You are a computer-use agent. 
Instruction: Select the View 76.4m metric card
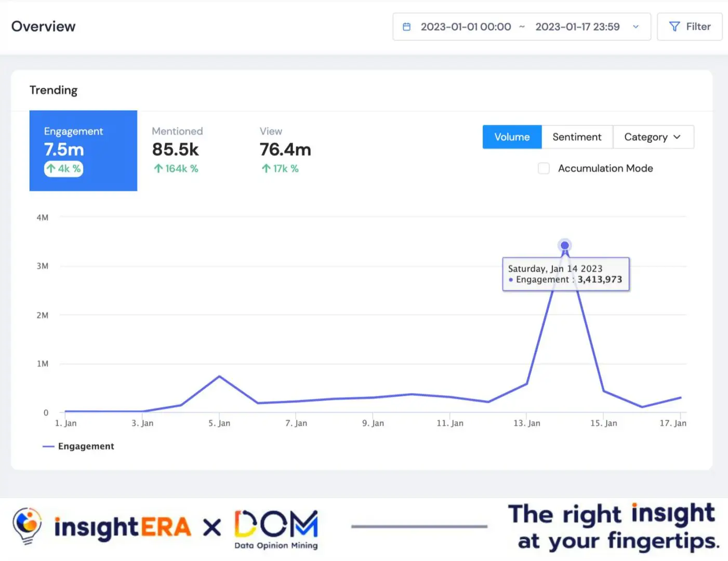pyautogui.click(x=285, y=150)
